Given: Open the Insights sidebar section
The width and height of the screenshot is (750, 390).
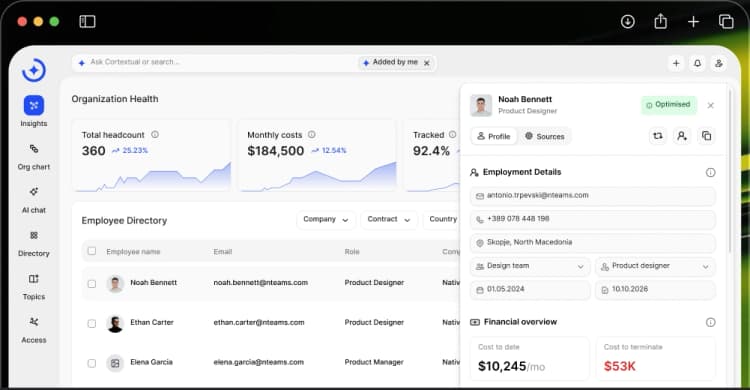Looking at the screenshot, I should click(x=33, y=111).
